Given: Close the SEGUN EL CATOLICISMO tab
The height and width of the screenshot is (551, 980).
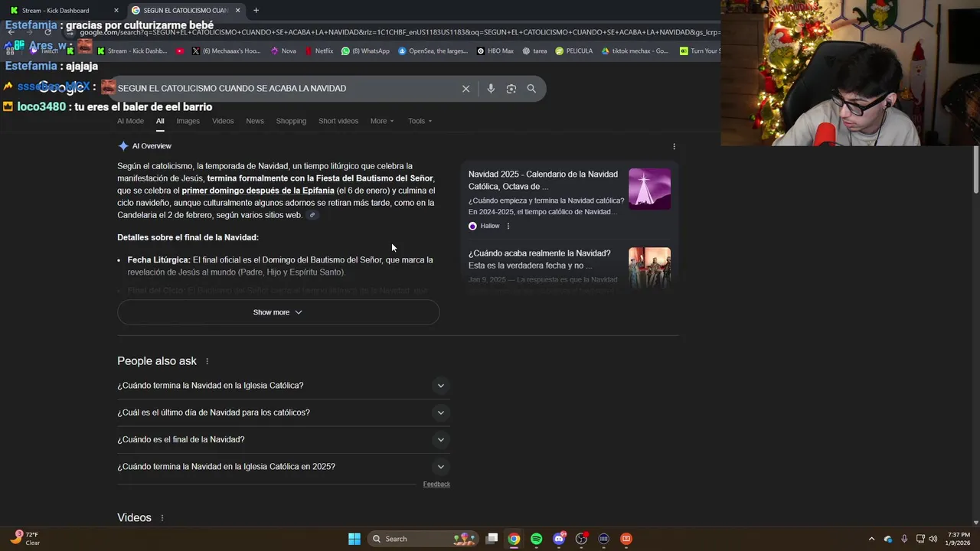Looking at the screenshot, I should [x=237, y=11].
